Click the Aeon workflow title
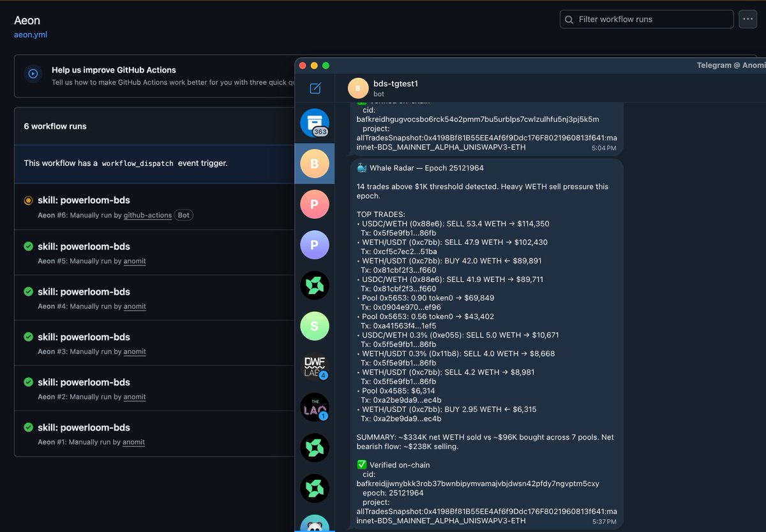This screenshot has width=766, height=532. coord(27,20)
